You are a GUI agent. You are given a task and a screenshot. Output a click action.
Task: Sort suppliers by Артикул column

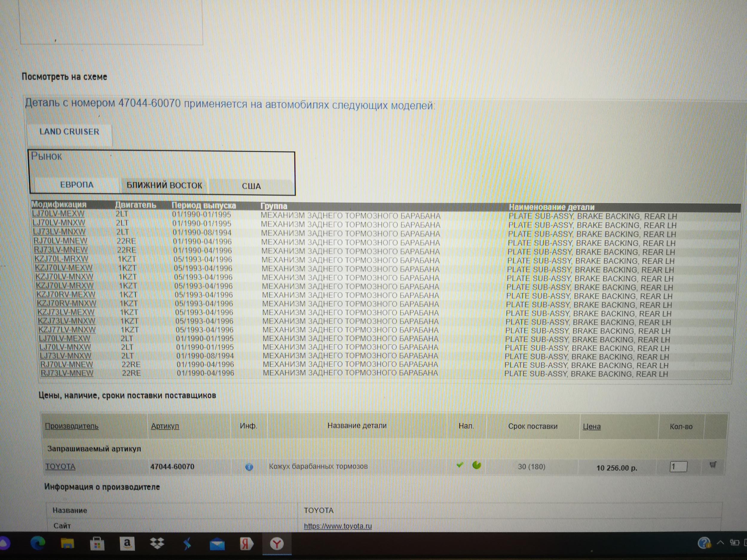pyautogui.click(x=165, y=426)
